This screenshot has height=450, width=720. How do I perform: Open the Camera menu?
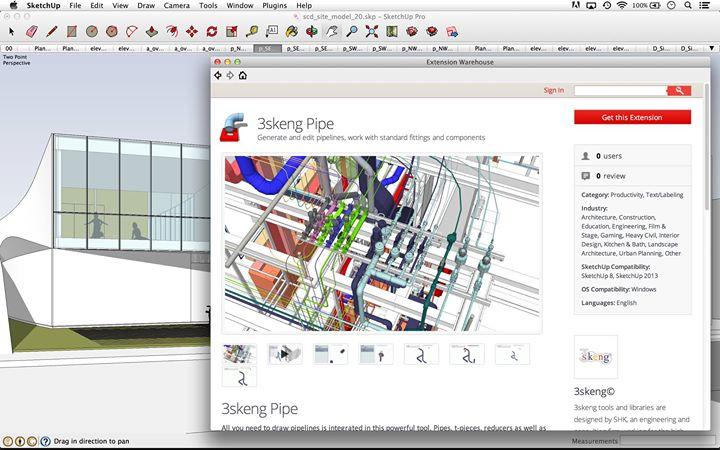(x=176, y=6)
